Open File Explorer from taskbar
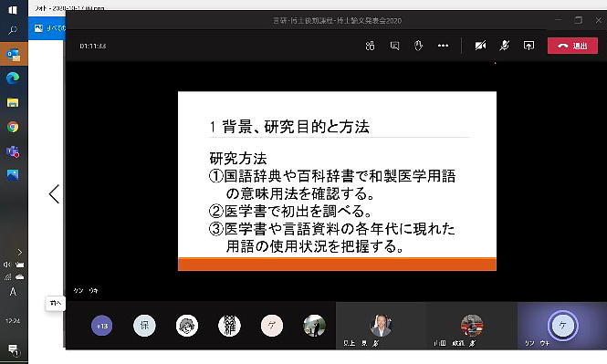 tap(13, 102)
